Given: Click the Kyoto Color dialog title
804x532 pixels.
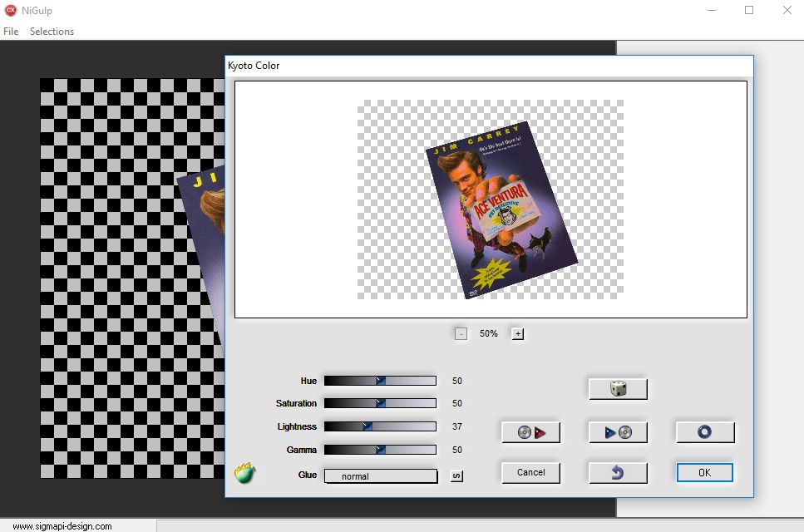Looking at the screenshot, I should coord(254,66).
